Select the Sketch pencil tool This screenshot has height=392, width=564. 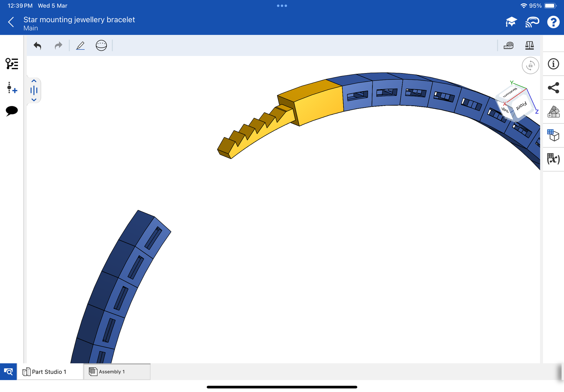point(80,46)
